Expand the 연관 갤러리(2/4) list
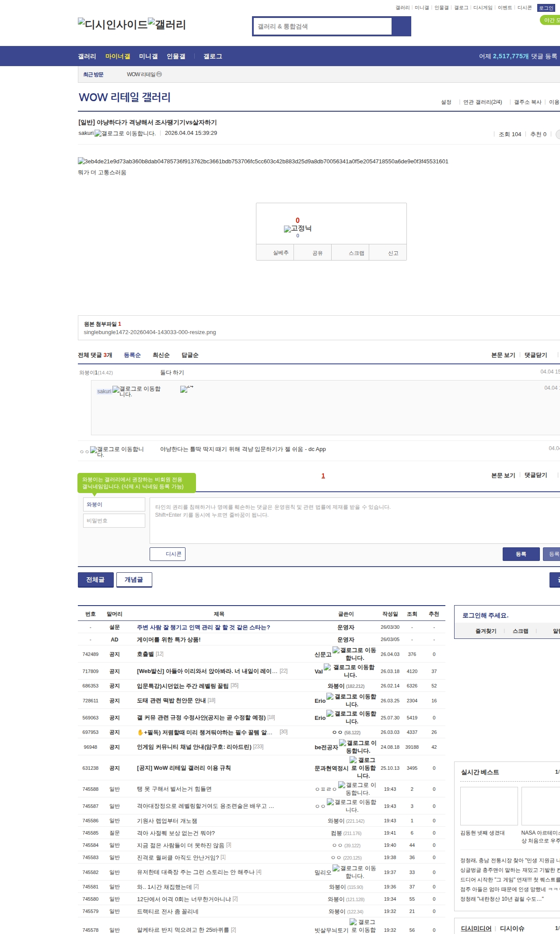Viewport: 560px width, 934px height. [x=482, y=102]
